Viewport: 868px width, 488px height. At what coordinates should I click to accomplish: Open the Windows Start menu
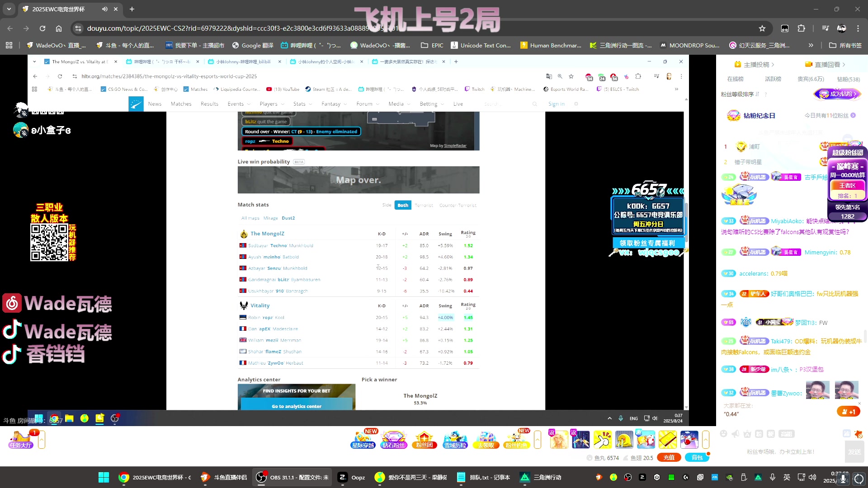point(104,477)
